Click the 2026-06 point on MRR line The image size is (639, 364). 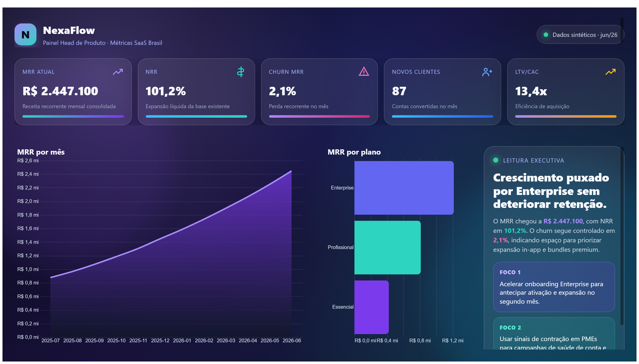291,171
